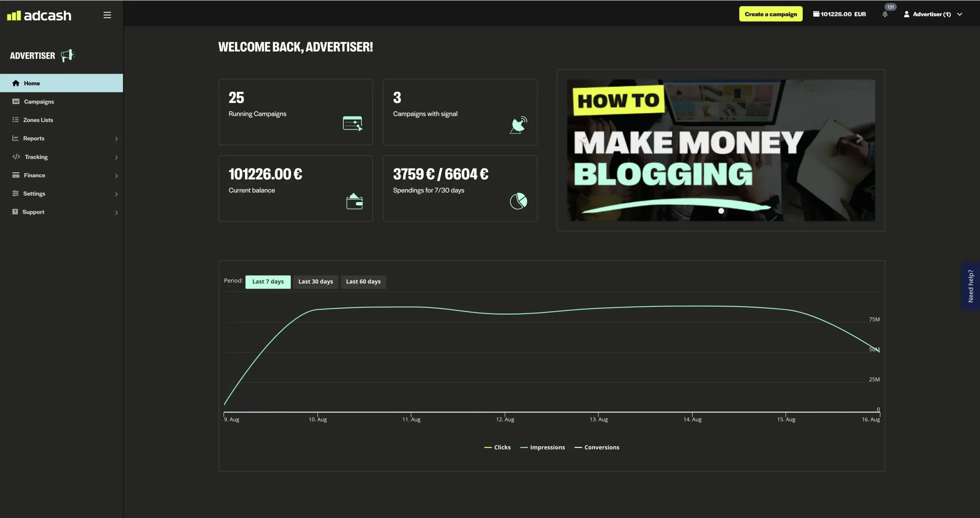Open the Advertiser (1) account dropdown

pyautogui.click(x=933, y=14)
